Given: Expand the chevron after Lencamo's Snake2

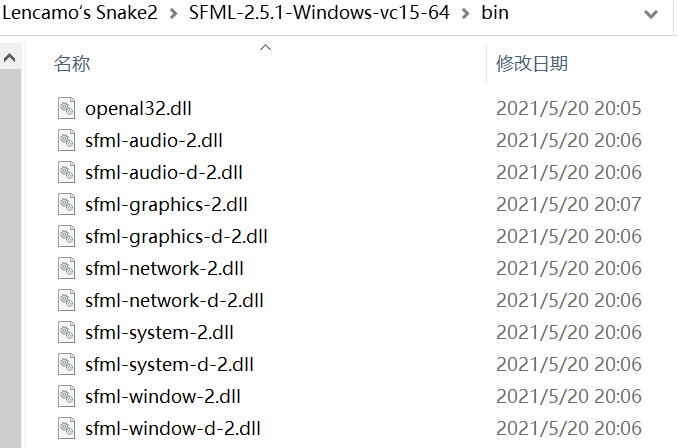Looking at the screenshot, I should point(169,16).
